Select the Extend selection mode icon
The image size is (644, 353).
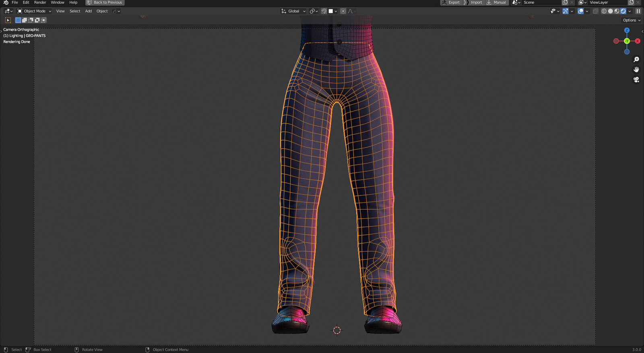coord(25,20)
